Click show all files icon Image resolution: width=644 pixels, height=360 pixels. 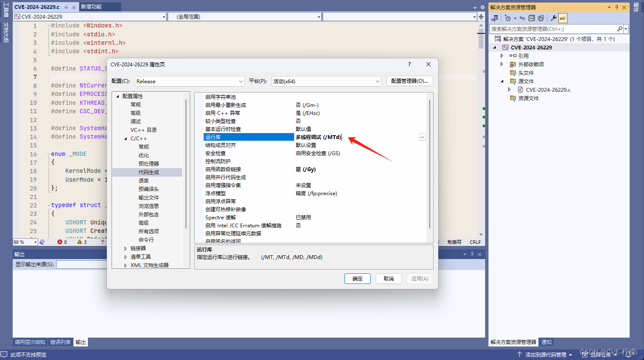point(541,18)
